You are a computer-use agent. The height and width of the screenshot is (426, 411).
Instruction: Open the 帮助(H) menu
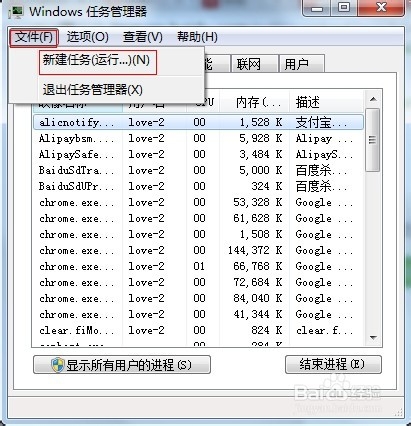(197, 37)
